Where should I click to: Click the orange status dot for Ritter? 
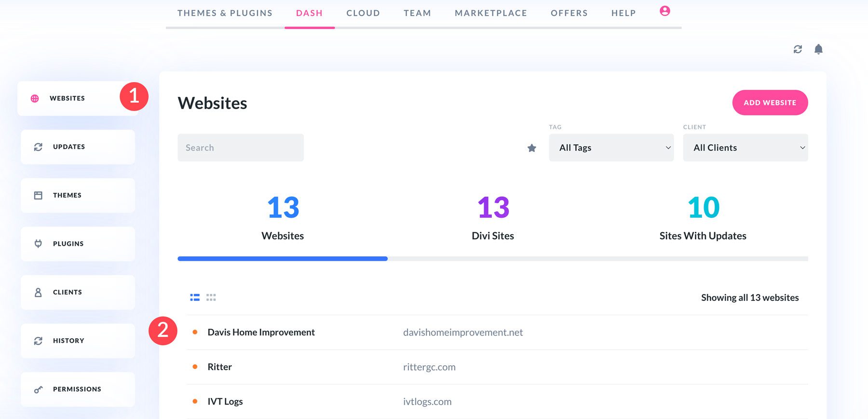point(195,367)
